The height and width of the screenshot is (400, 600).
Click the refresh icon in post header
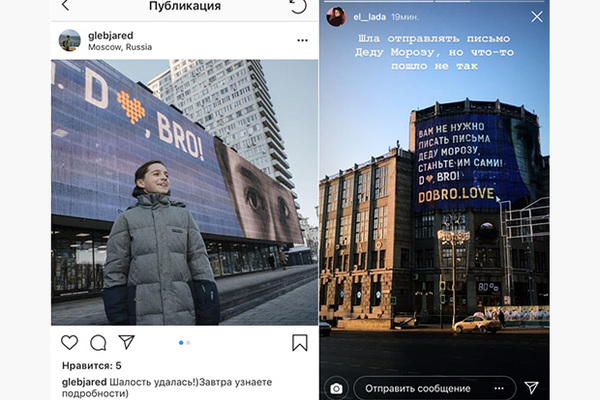click(298, 6)
